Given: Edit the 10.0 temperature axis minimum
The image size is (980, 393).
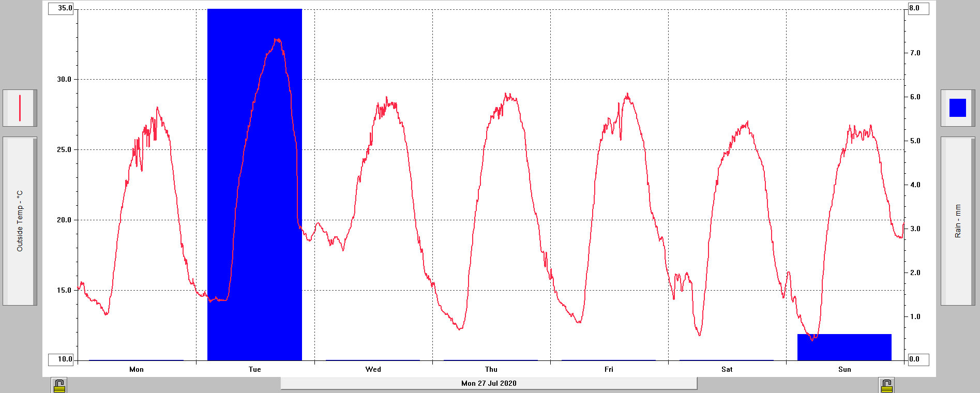Looking at the screenshot, I should 61,359.
